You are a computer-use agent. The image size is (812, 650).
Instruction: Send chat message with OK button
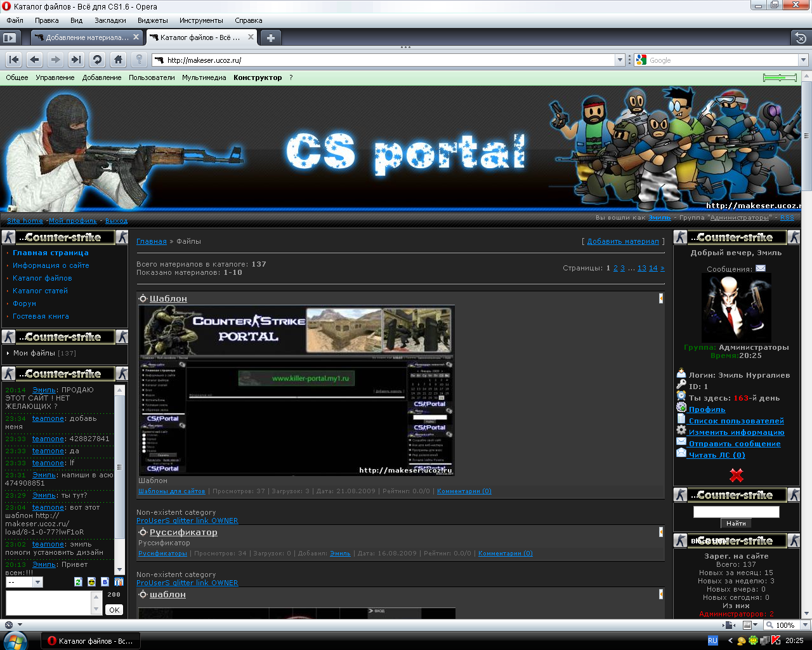pyautogui.click(x=114, y=609)
